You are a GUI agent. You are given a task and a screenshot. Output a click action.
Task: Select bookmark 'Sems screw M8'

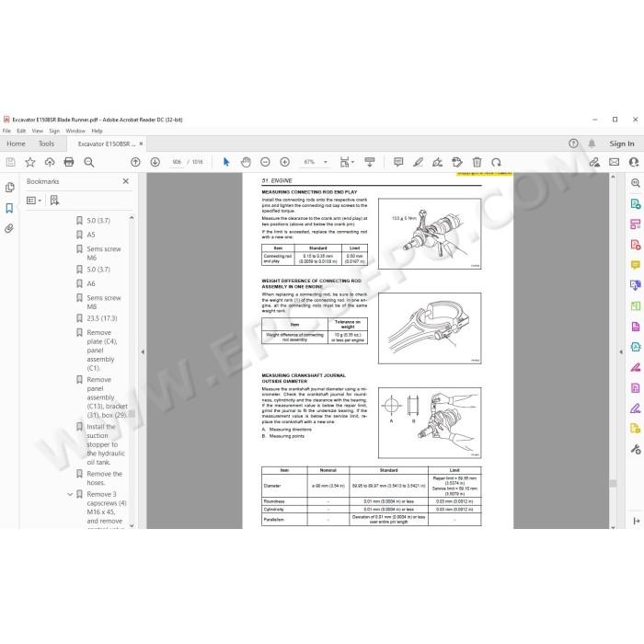pyautogui.click(x=103, y=303)
